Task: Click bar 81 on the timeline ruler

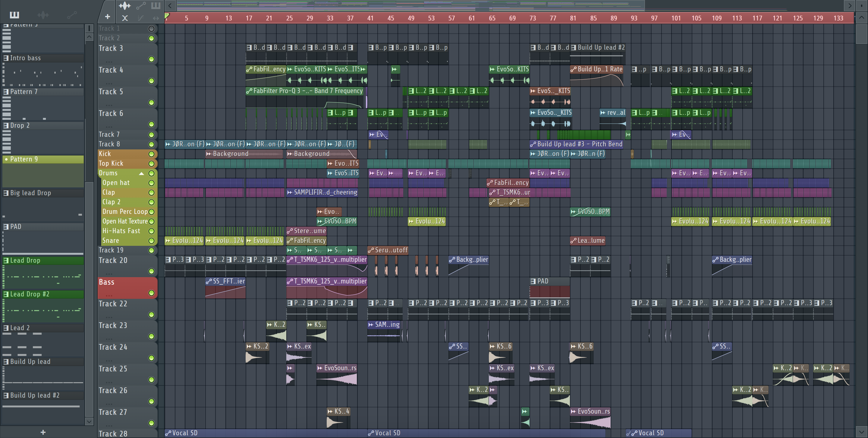Action: pos(573,18)
